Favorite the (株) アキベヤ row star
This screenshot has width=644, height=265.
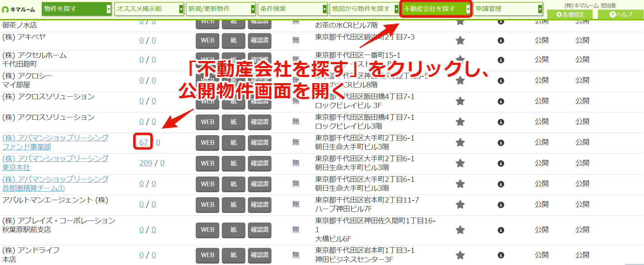(x=460, y=40)
